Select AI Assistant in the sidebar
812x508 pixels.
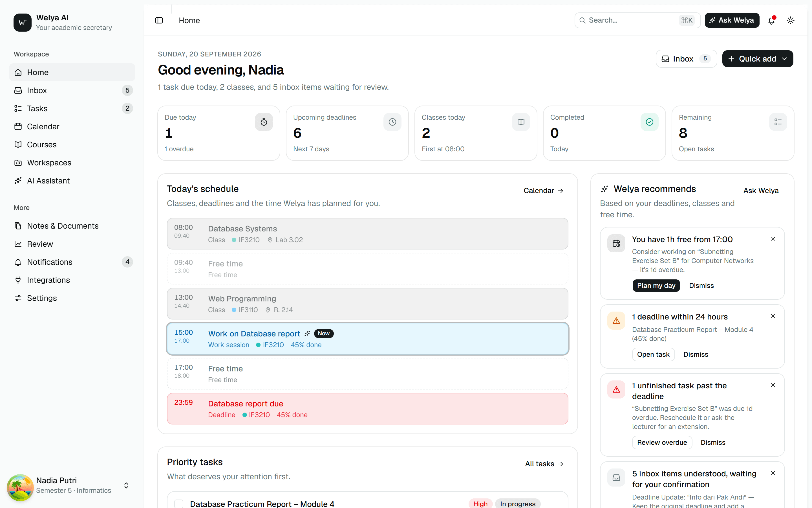click(x=72, y=181)
